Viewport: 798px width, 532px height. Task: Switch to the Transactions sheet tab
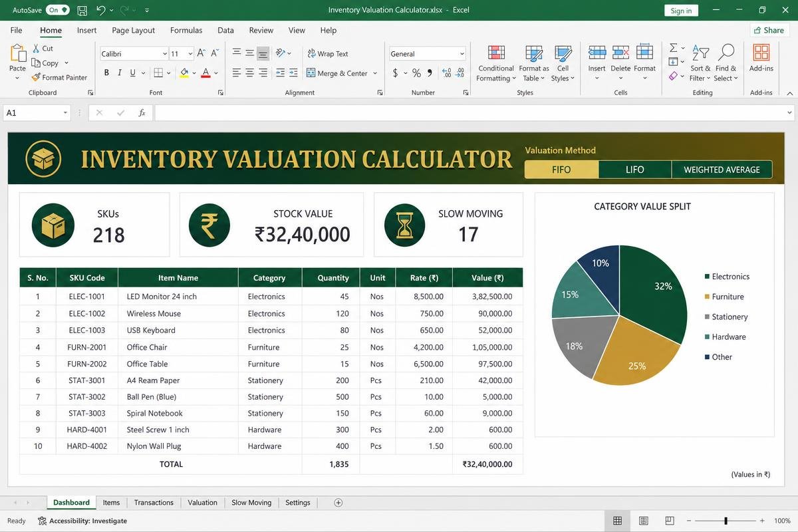pyautogui.click(x=154, y=503)
